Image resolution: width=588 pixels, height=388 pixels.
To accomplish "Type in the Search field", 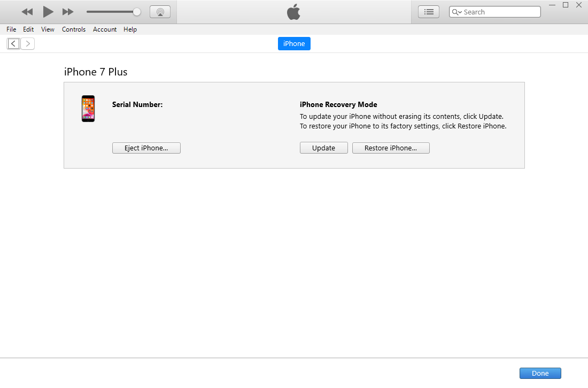I will (500, 12).
